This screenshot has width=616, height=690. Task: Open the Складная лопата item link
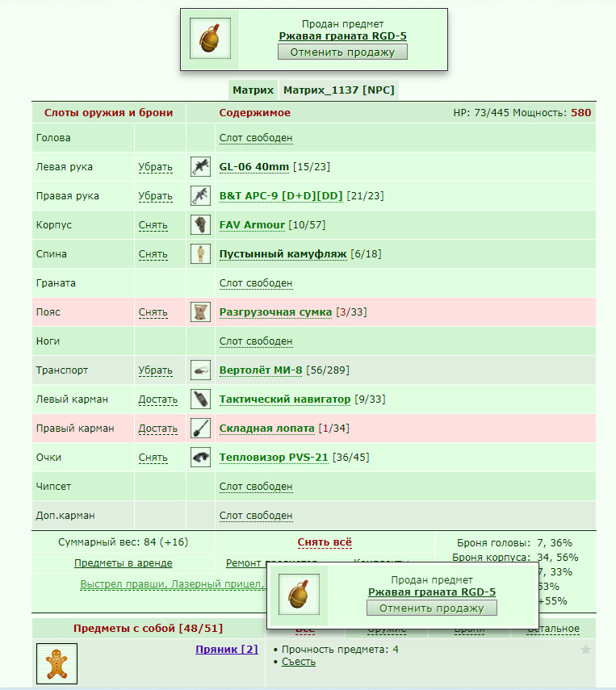267,429
